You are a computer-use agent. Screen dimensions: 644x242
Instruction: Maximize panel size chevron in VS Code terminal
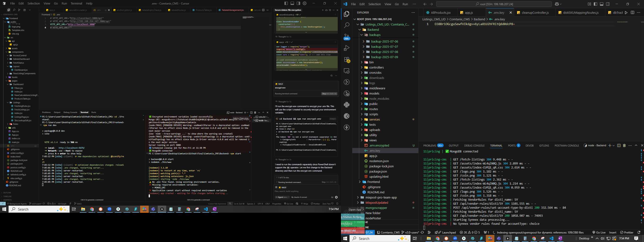tap(636, 145)
